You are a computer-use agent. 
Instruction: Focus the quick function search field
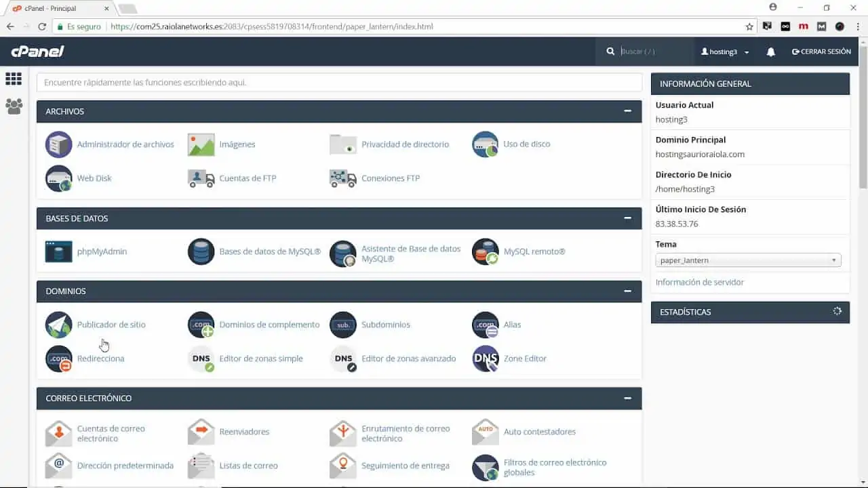click(x=339, y=83)
